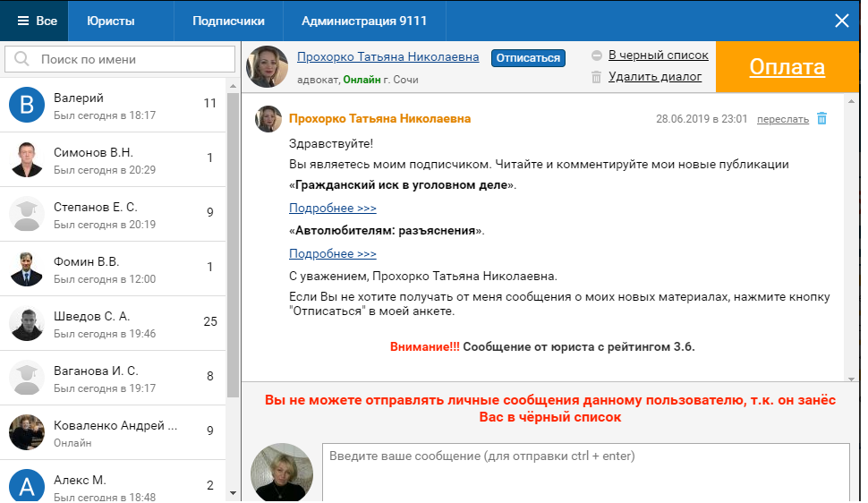Click the trash icon in the message header
This screenshot has width=868, height=503.
click(x=822, y=119)
